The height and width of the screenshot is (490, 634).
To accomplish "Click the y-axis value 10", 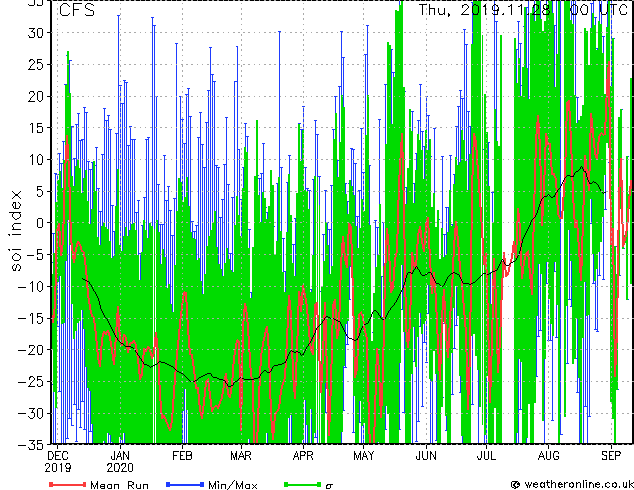I will pos(35,160).
